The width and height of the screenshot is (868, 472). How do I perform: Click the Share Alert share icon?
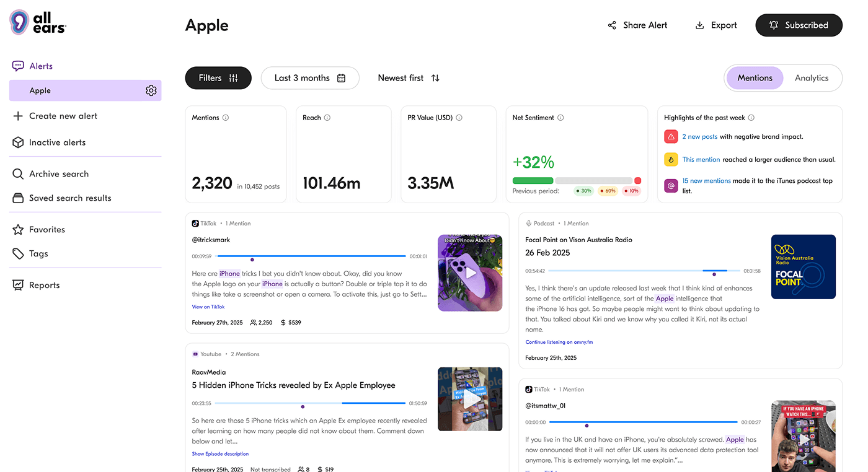(x=612, y=25)
